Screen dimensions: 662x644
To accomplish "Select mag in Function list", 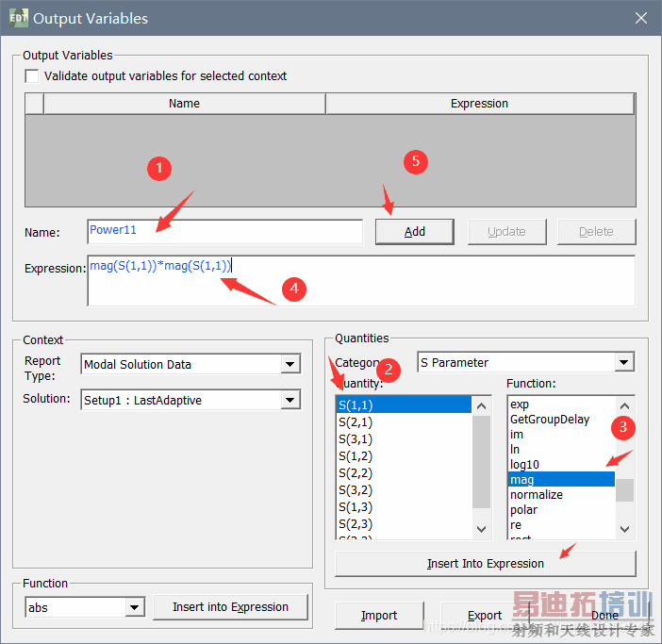I will 561,480.
